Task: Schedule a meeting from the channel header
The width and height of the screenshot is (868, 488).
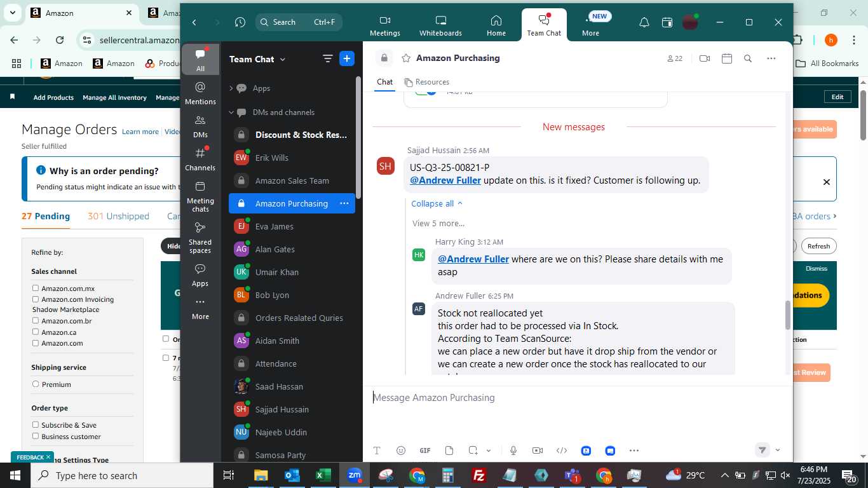Action: 727,58
